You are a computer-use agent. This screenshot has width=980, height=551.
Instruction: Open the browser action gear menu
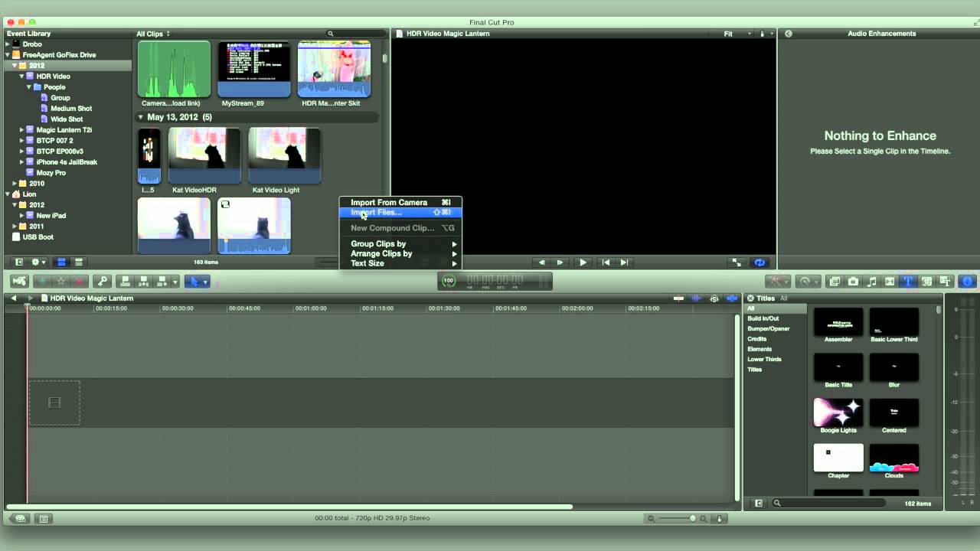click(x=38, y=262)
